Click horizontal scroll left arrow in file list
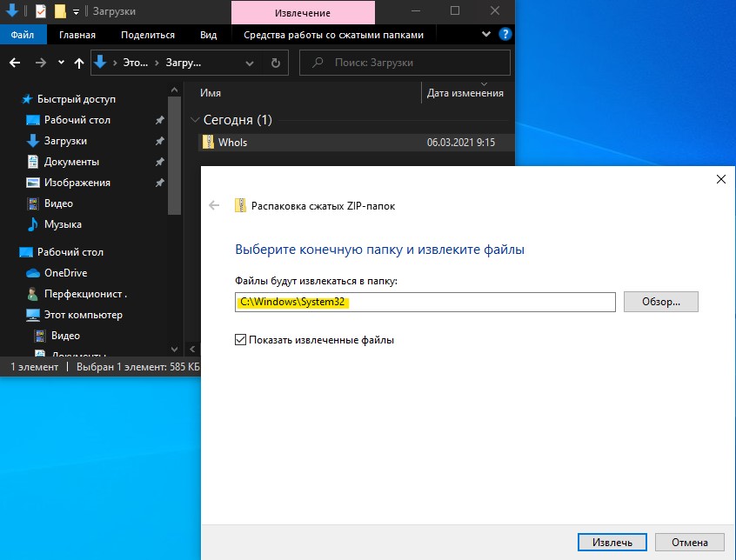 pyautogui.click(x=192, y=349)
